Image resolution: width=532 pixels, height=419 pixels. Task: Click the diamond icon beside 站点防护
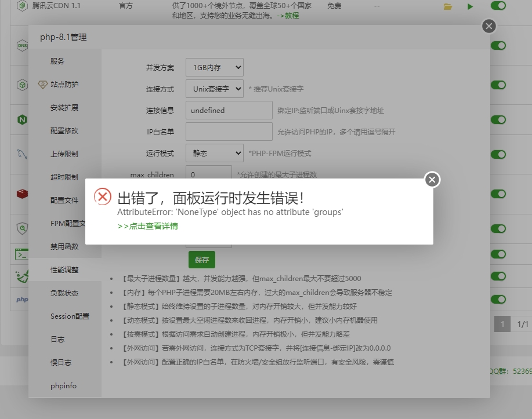43,85
